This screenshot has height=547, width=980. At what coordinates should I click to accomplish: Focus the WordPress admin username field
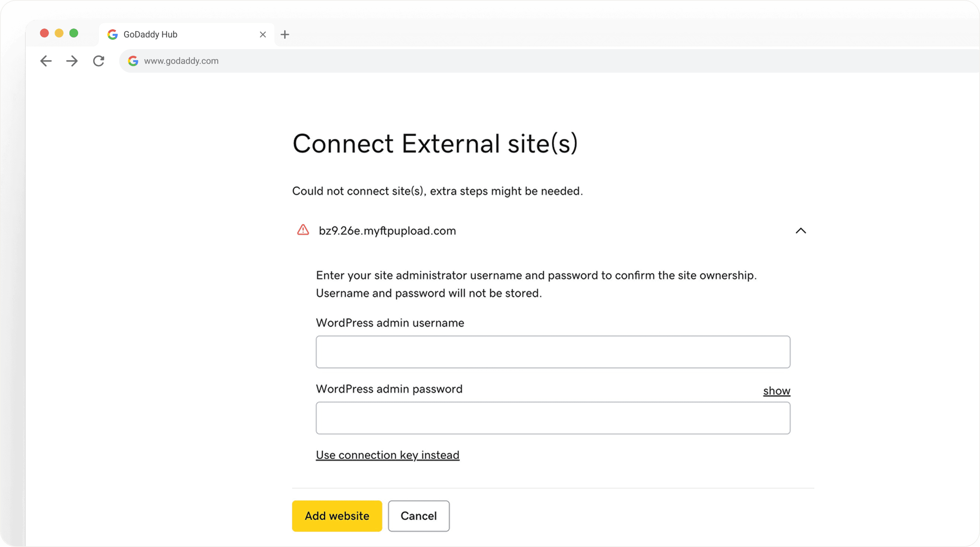[x=553, y=352]
